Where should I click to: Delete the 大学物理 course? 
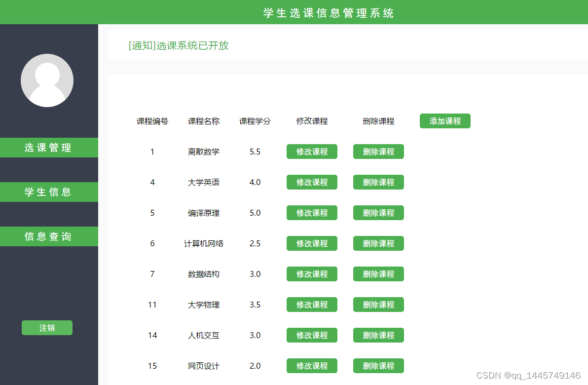pyautogui.click(x=378, y=305)
